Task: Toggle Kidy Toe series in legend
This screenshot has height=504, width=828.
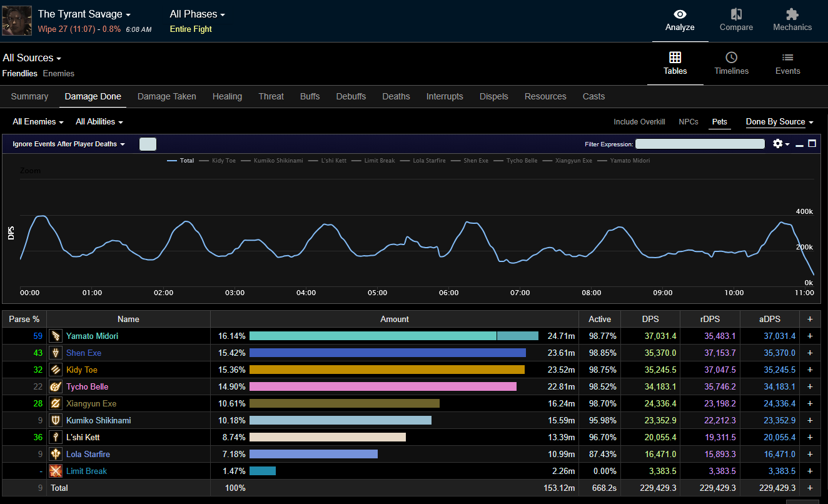Action: pyautogui.click(x=217, y=161)
